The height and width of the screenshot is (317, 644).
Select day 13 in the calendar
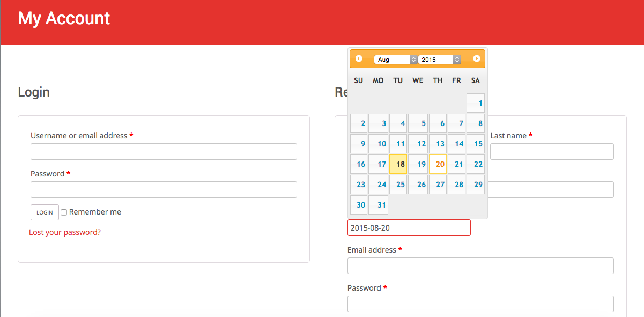438,144
